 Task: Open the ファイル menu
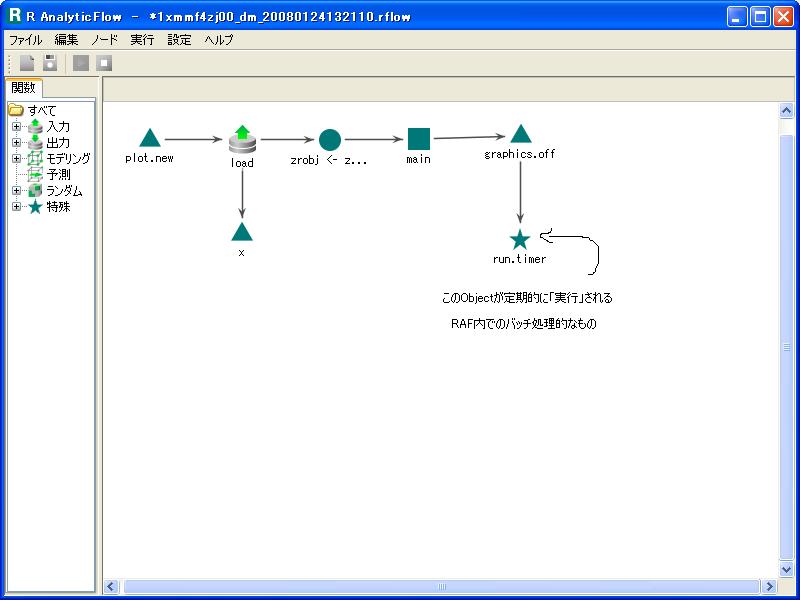pos(25,40)
